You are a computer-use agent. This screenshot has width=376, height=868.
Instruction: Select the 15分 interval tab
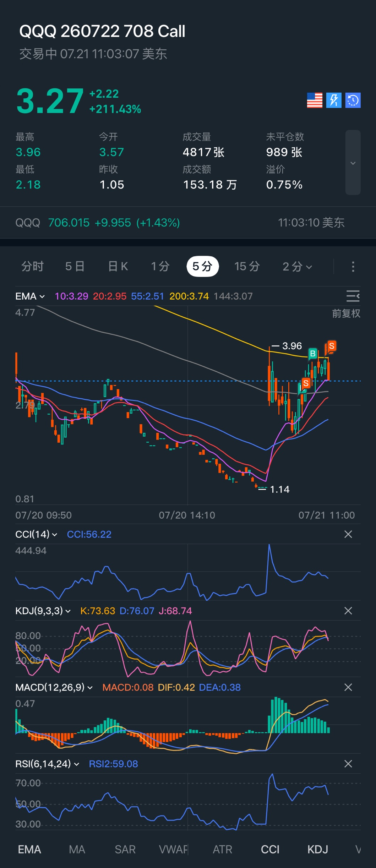pyautogui.click(x=247, y=266)
